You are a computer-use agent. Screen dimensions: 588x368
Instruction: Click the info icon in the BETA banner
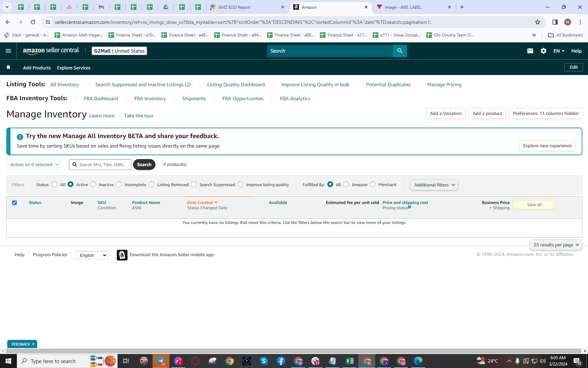pyautogui.click(x=20, y=137)
